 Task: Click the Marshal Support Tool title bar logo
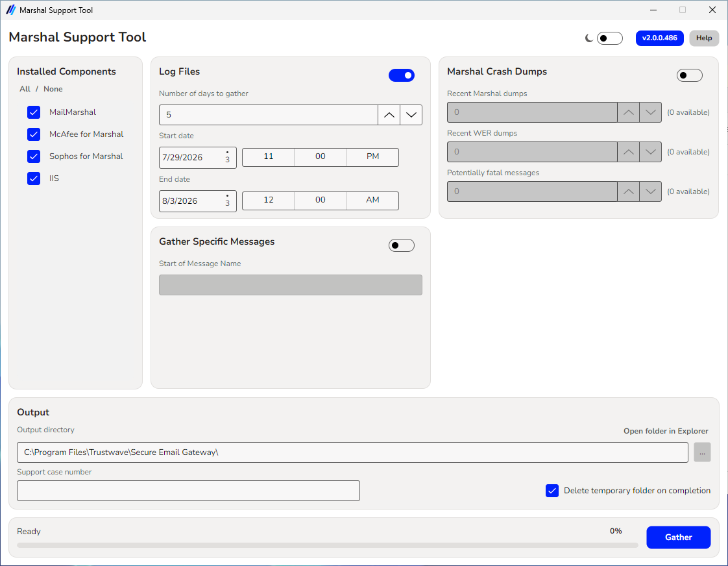tap(10, 10)
